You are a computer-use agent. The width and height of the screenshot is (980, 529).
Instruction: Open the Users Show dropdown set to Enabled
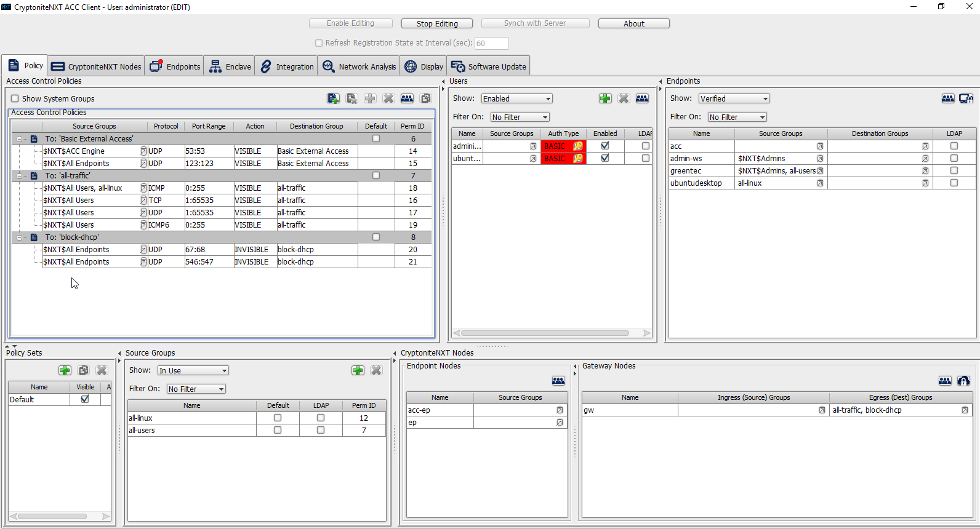[x=517, y=99]
